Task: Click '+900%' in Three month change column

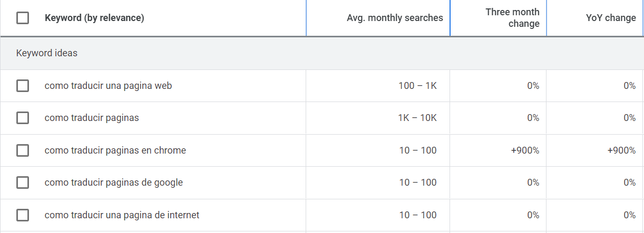Action: click(x=525, y=150)
